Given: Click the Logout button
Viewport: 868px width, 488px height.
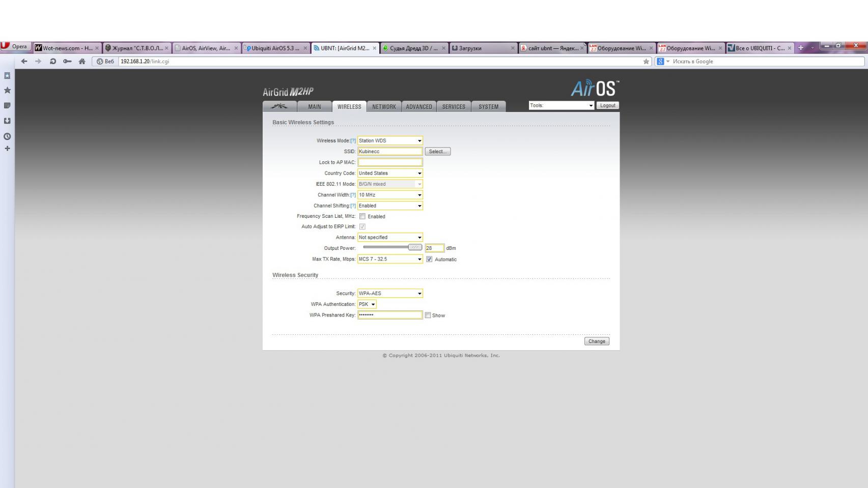Looking at the screenshot, I should 607,105.
